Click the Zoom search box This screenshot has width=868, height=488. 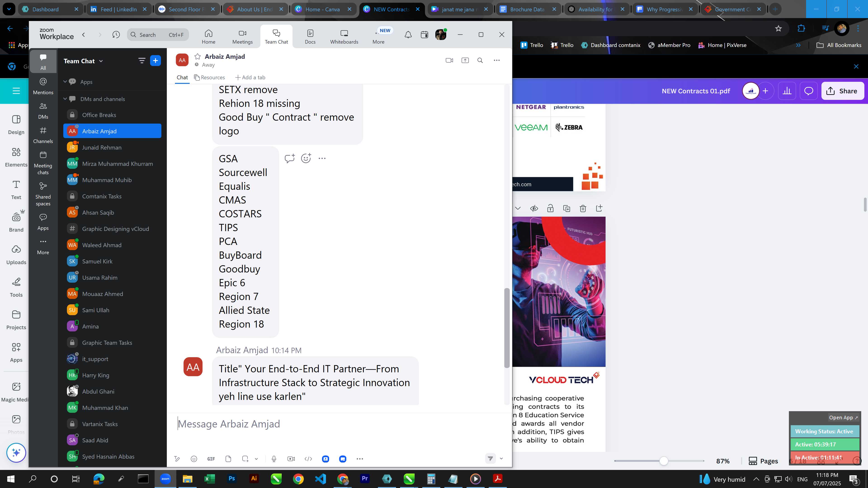pos(158,35)
